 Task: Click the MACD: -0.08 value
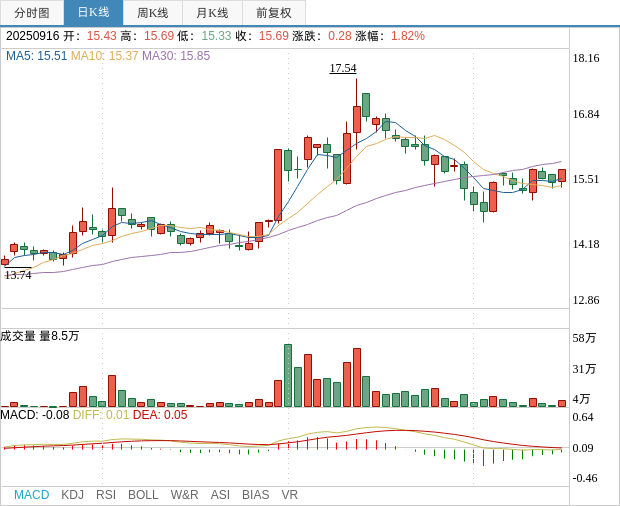[x=35, y=415]
